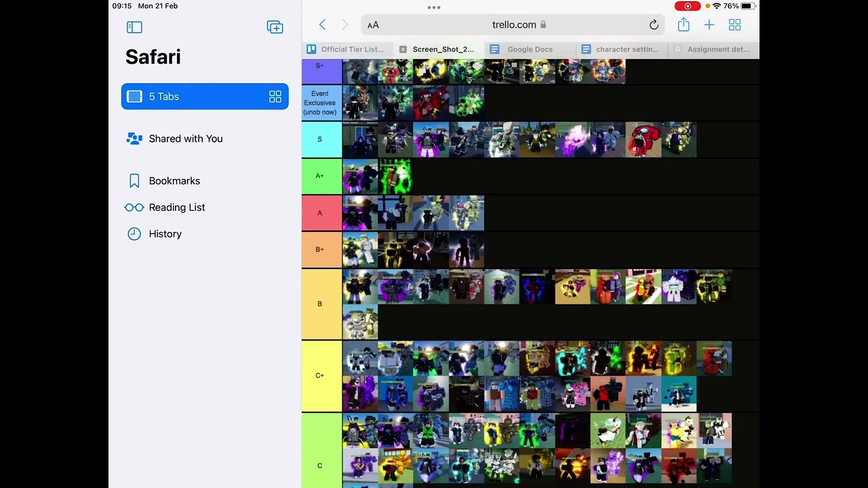The width and height of the screenshot is (868, 488).
Task: Click the C+ tier label
Action: tap(321, 375)
